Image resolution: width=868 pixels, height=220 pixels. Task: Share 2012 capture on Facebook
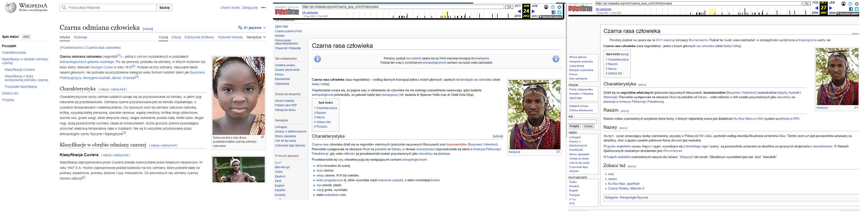pos(554,13)
